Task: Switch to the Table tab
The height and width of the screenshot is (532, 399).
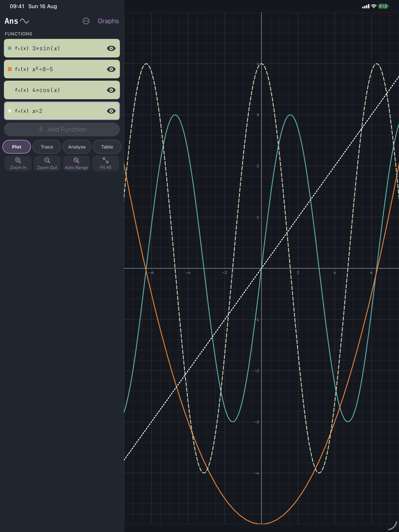Action: (107, 147)
